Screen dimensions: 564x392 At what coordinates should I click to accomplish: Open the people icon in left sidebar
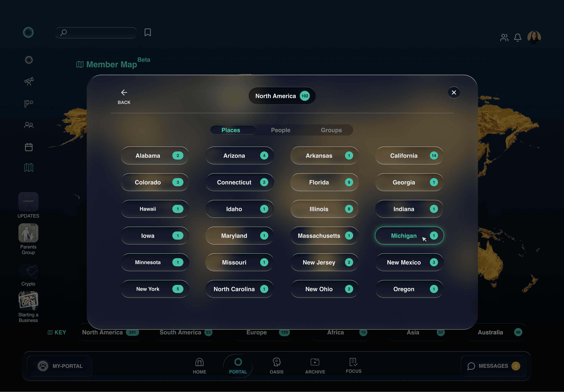coord(29,125)
